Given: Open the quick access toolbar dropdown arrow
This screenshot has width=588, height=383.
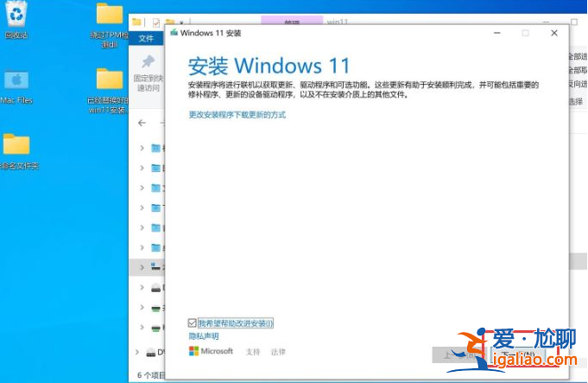Looking at the screenshot, I should pos(181,22).
